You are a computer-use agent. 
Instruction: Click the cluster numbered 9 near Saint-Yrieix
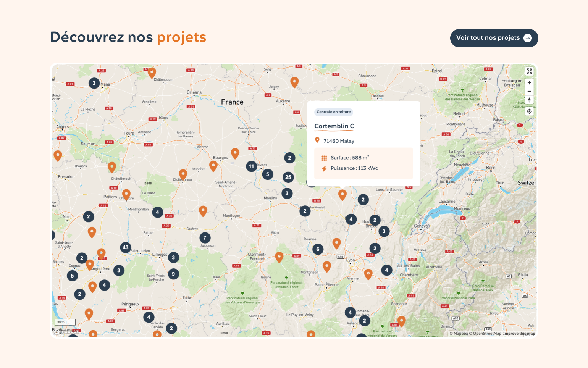173,274
